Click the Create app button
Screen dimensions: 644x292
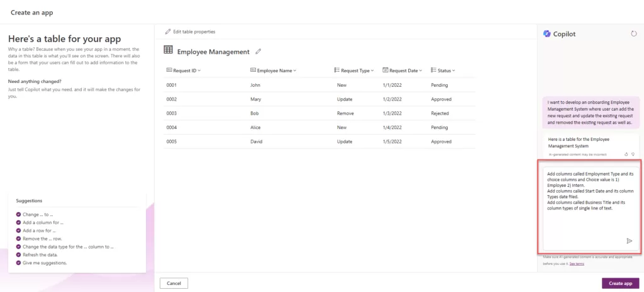pos(620,283)
